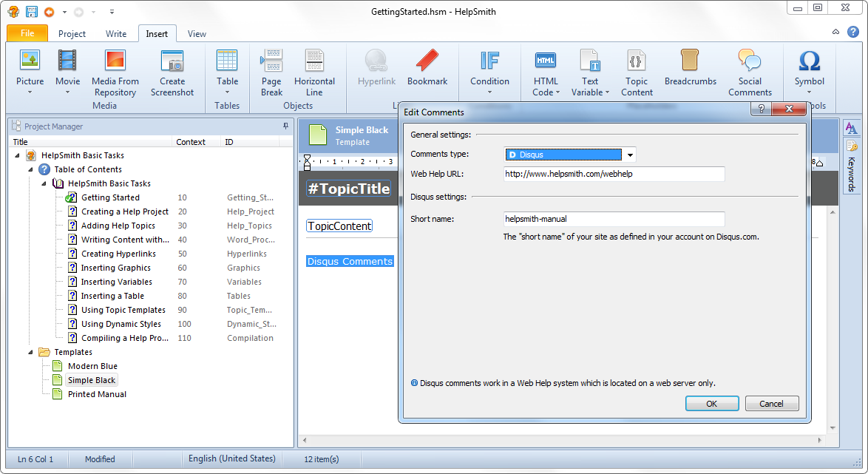Screen dimensions: 868x474
Task: Click English (United States) in status bar
Action: 232,458
